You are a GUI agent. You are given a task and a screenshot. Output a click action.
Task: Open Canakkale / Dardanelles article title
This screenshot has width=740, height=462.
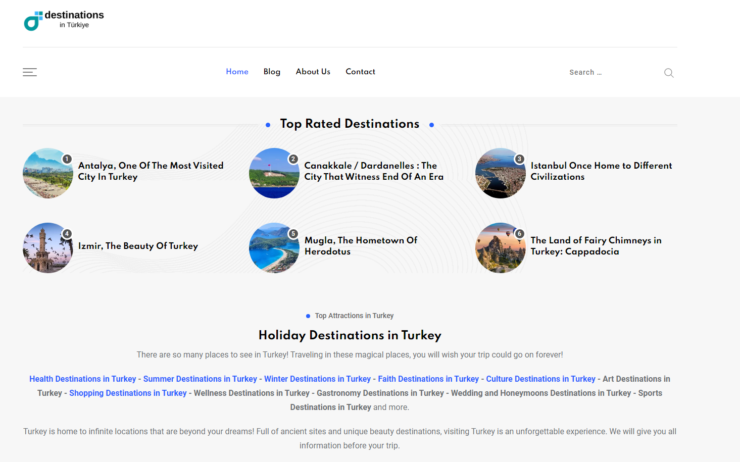point(374,171)
